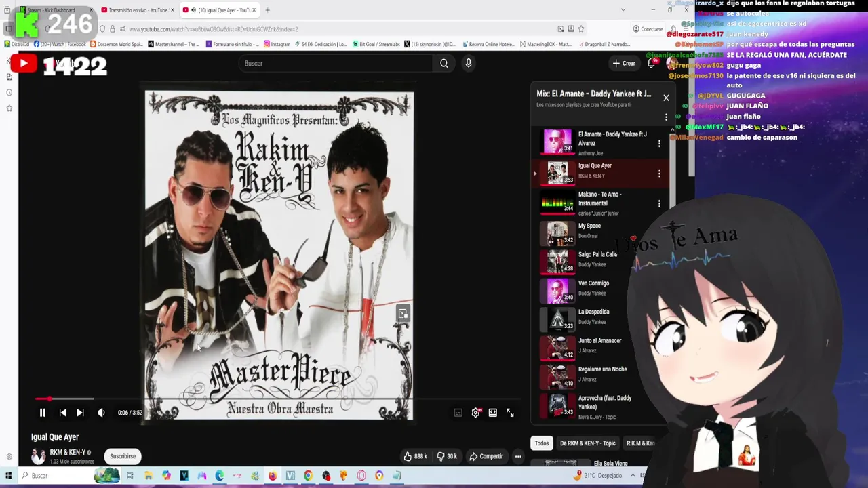Open Instagram bookmark
The height and width of the screenshot is (488, 868).
point(277,44)
